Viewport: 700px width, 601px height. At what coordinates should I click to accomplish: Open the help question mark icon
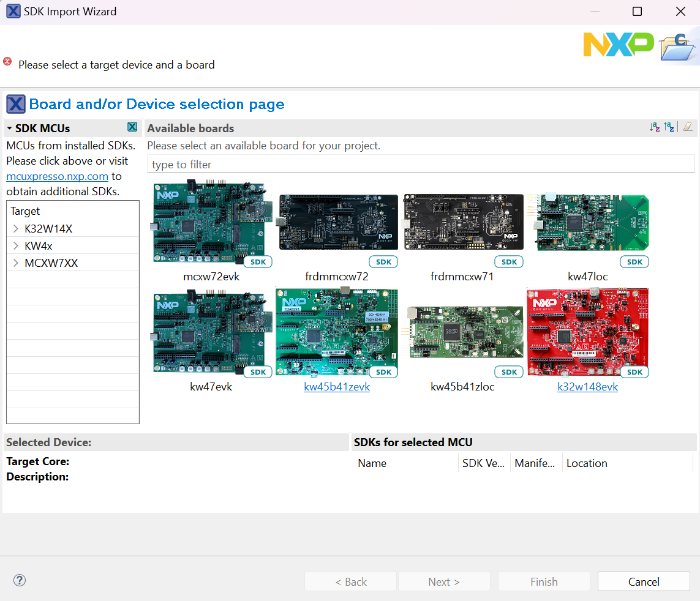point(20,581)
